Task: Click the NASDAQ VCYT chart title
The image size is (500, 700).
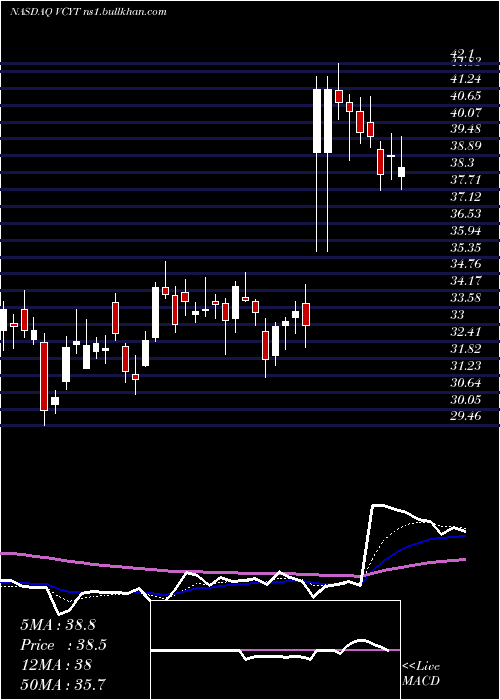Action: click(x=88, y=12)
